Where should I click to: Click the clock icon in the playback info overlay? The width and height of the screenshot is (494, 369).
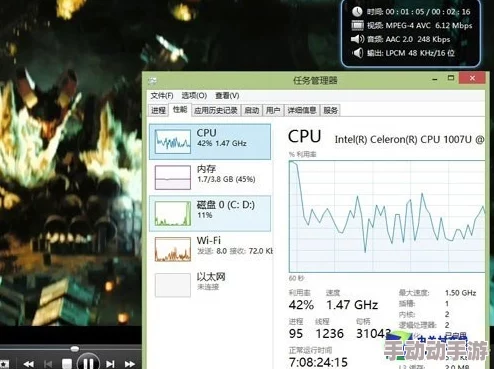[357, 12]
